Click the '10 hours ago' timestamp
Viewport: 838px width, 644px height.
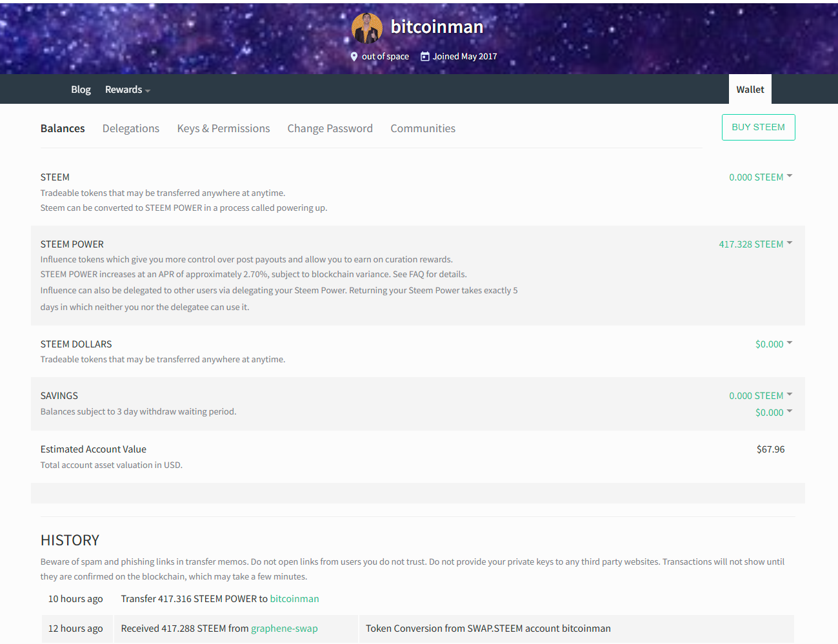pos(75,599)
